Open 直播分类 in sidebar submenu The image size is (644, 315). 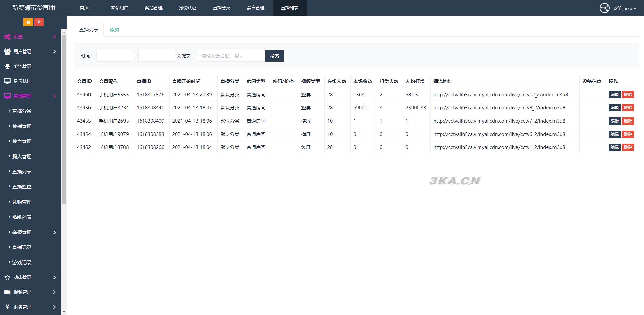tap(22, 111)
